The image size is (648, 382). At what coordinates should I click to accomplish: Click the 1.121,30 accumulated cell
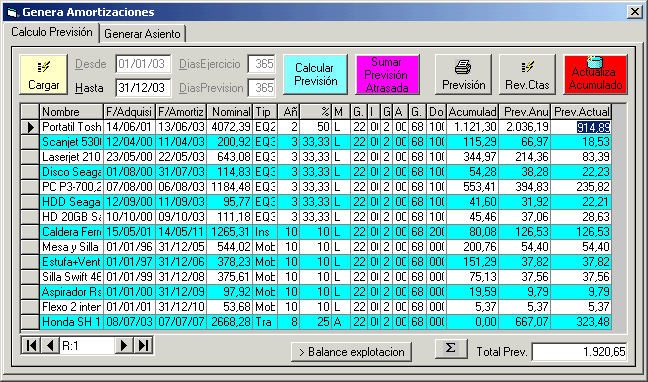coord(472,127)
